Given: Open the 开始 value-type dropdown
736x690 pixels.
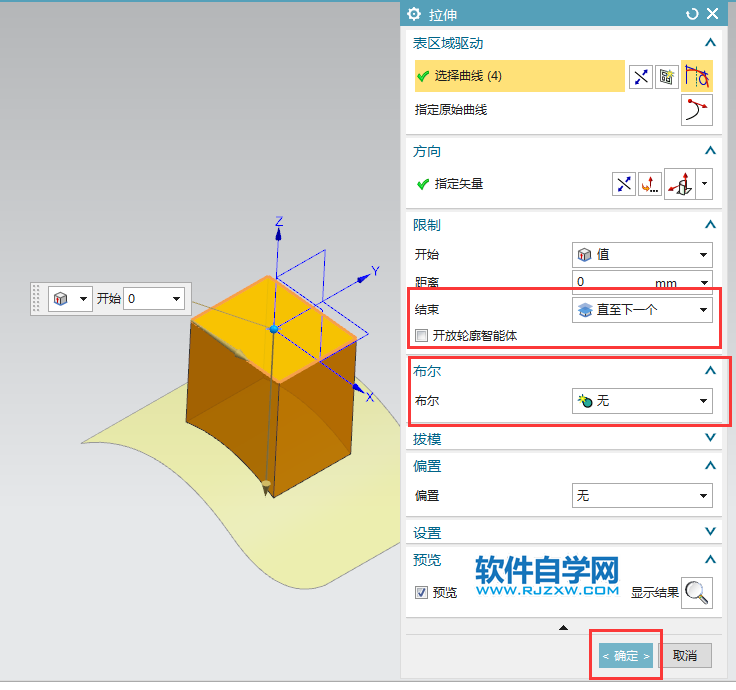Looking at the screenshot, I should pyautogui.click(x=642, y=255).
